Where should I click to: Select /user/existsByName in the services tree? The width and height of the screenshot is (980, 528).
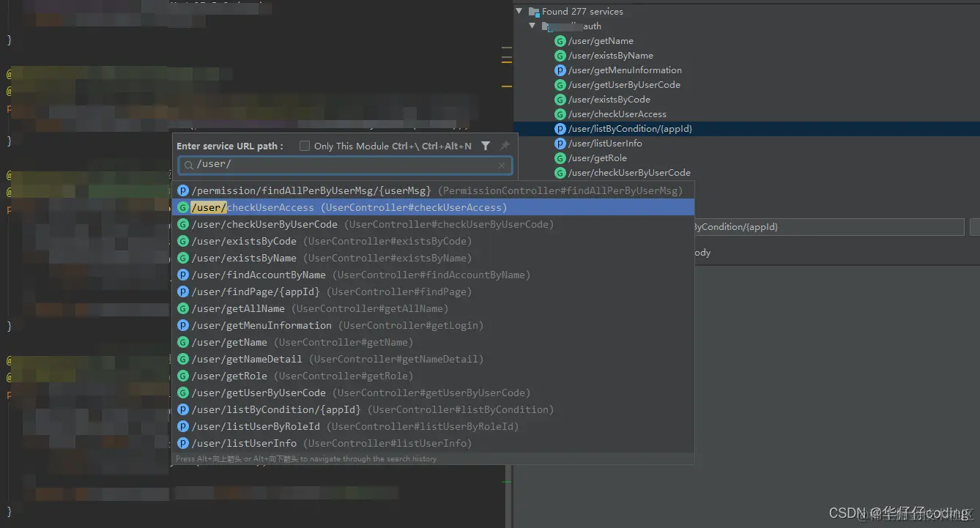tap(611, 56)
